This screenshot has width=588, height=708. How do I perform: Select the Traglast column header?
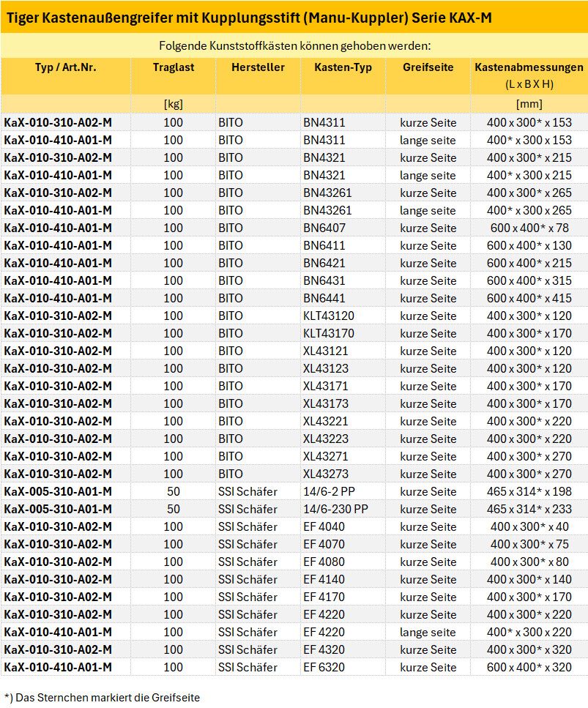[173, 67]
